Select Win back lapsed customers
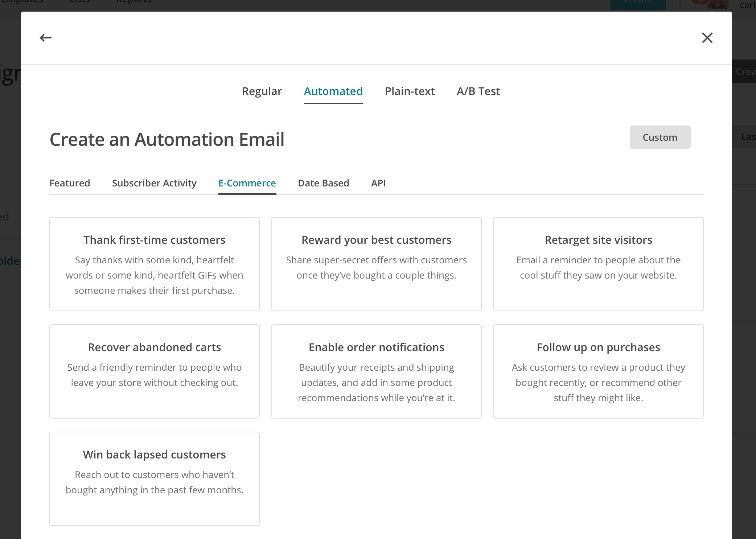This screenshot has height=539, width=756. point(154,478)
